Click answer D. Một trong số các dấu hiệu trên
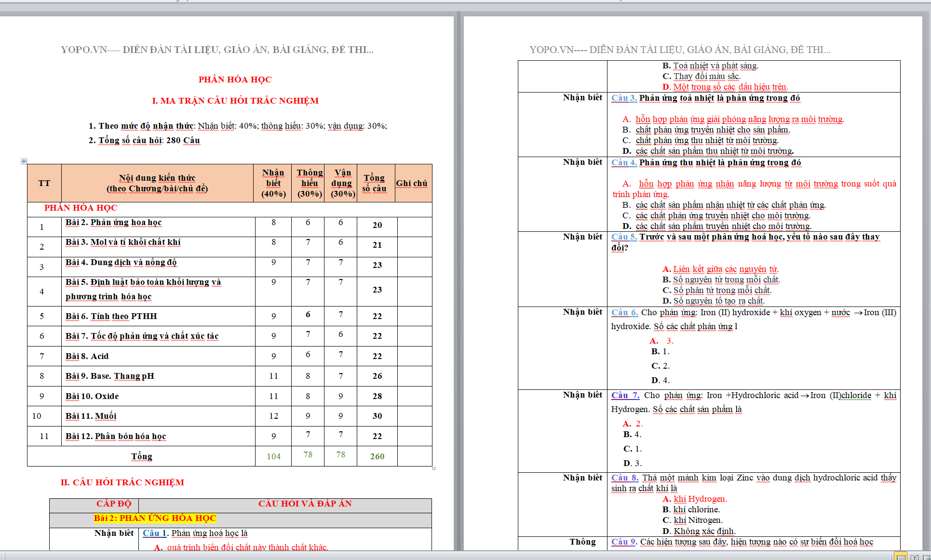 click(725, 87)
